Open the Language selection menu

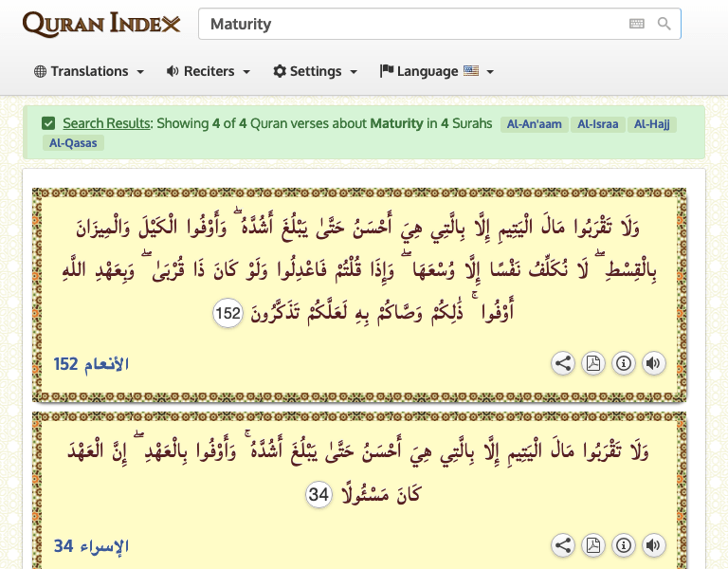436,71
